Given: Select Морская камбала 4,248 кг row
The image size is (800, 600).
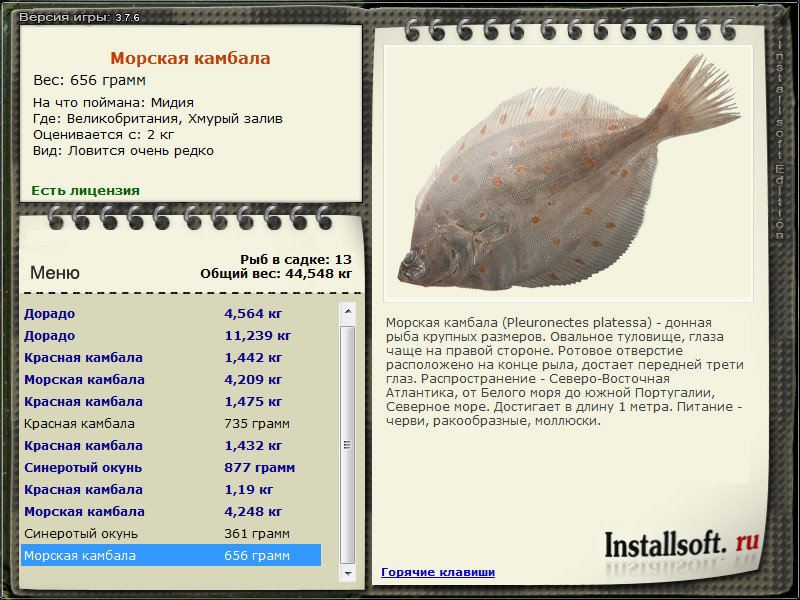Looking at the screenshot, I should [x=171, y=511].
